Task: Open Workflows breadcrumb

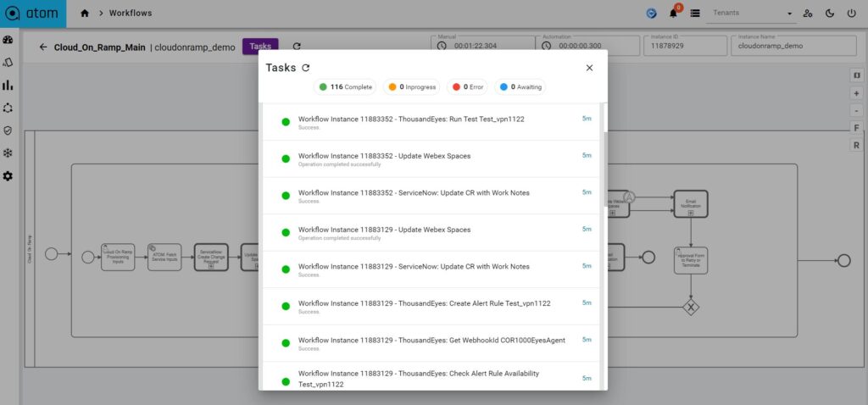Action: pyautogui.click(x=130, y=14)
